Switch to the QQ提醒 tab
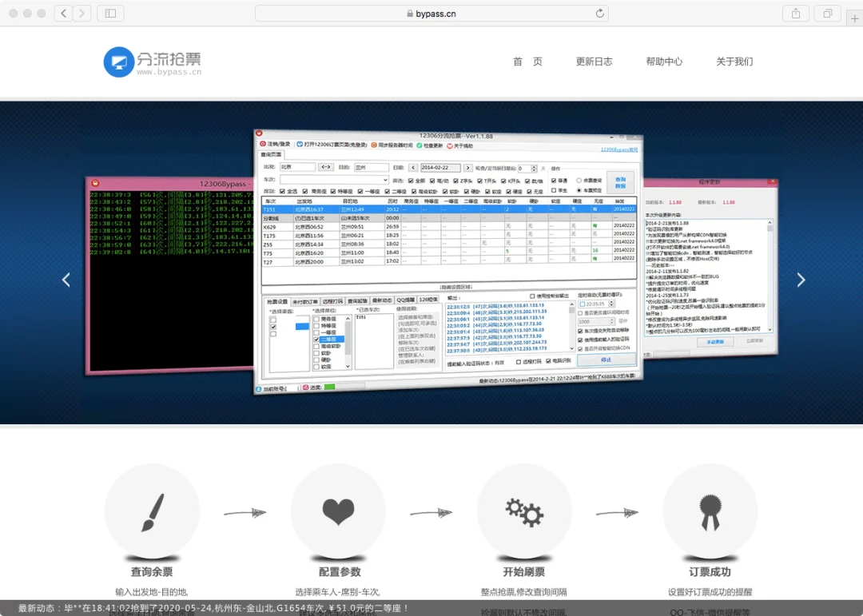The height and width of the screenshot is (616, 863). (x=406, y=300)
